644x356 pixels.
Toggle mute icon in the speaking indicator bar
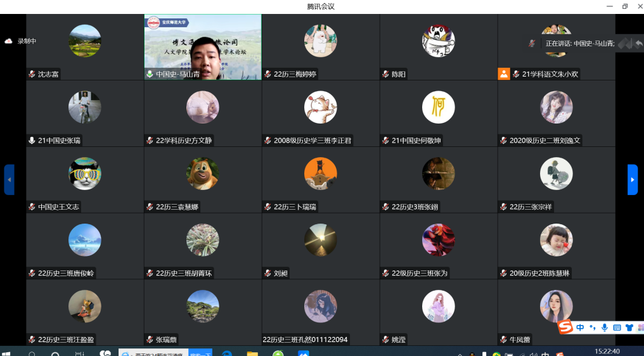532,43
